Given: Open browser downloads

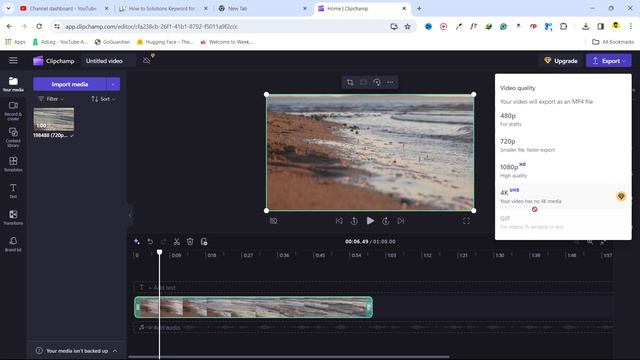Looking at the screenshot, I should pyautogui.click(x=585, y=26).
